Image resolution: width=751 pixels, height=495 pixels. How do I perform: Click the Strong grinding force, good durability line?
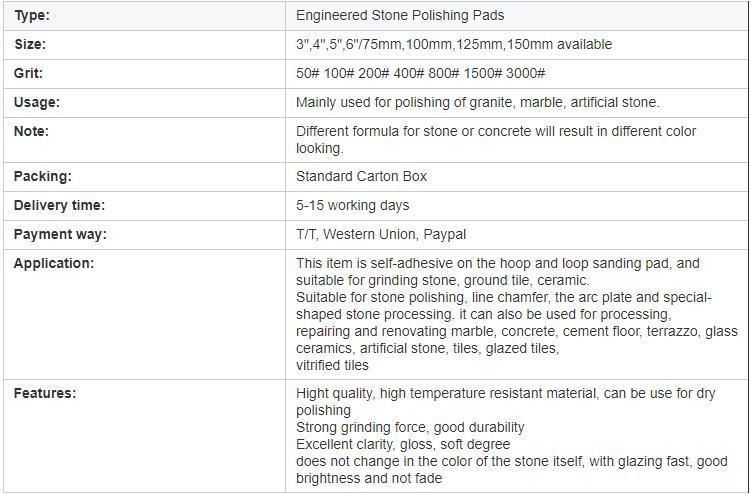click(x=410, y=428)
